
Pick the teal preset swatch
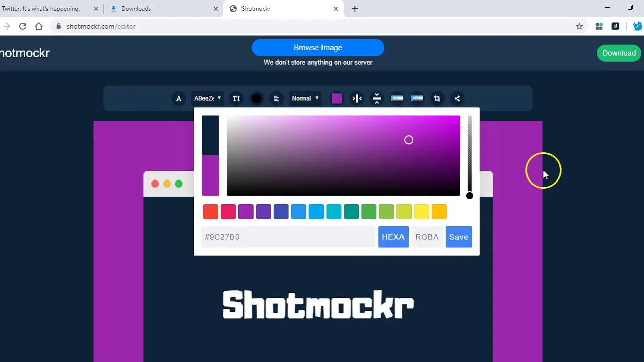pyautogui.click(x=352, y=212)
